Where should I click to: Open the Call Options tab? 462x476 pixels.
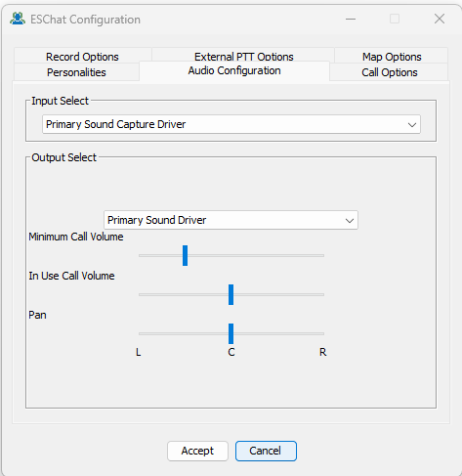click(390, 72)
